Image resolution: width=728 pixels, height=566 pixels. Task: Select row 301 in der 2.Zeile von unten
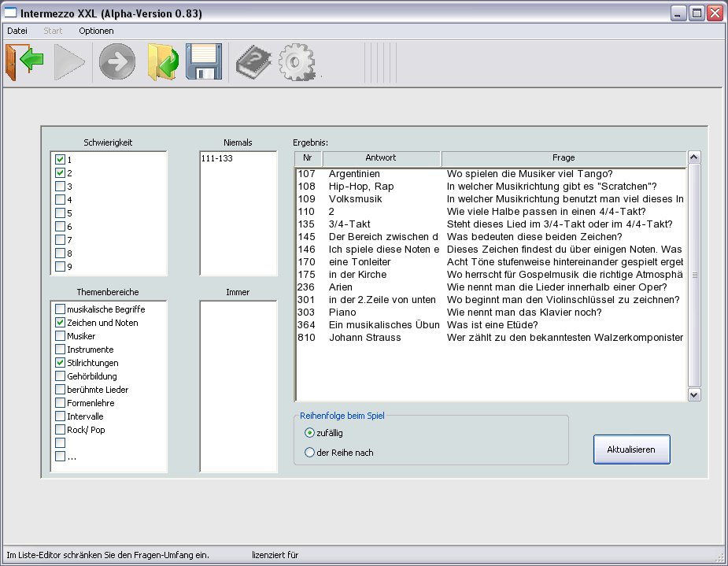pos(490,299)
